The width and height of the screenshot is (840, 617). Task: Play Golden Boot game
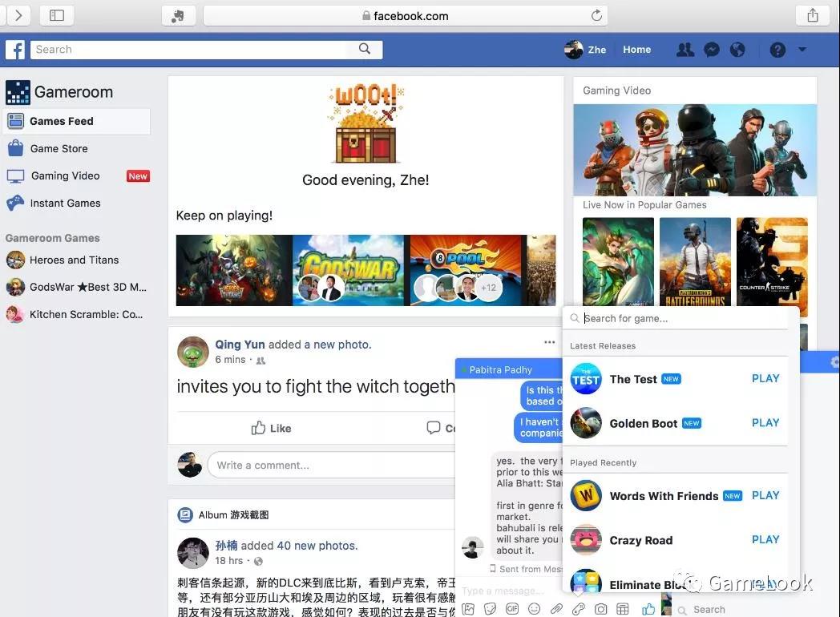[x=765, y=423]
